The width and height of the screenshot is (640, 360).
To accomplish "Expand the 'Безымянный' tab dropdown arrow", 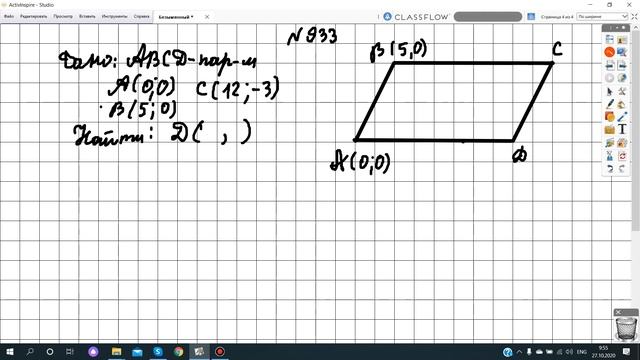I will pos(192,17).
